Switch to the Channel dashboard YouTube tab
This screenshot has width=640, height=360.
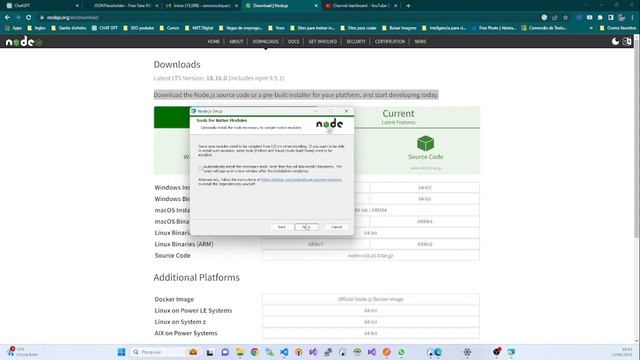[x=361, y=6]
